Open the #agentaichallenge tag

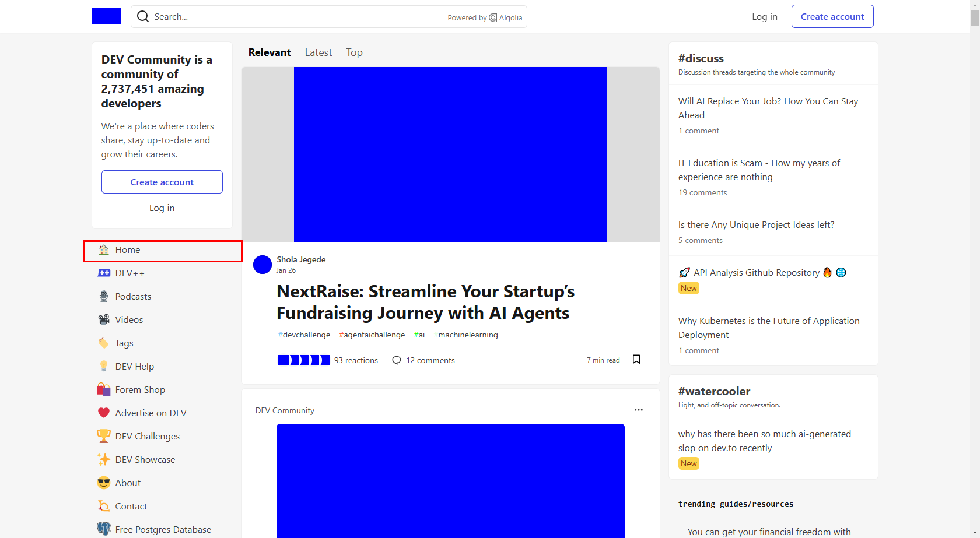pyautogui.click(x=372, y=335)
